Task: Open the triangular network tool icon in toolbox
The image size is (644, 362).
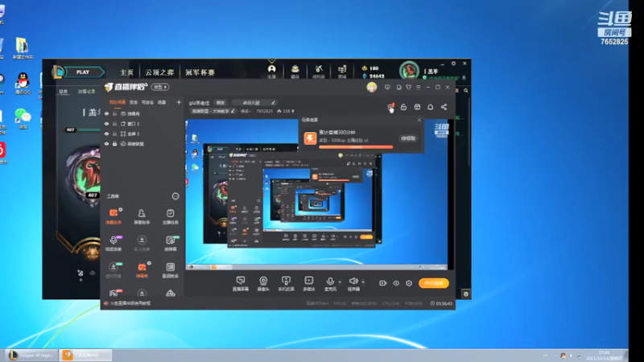Action: tap(170, 293)
